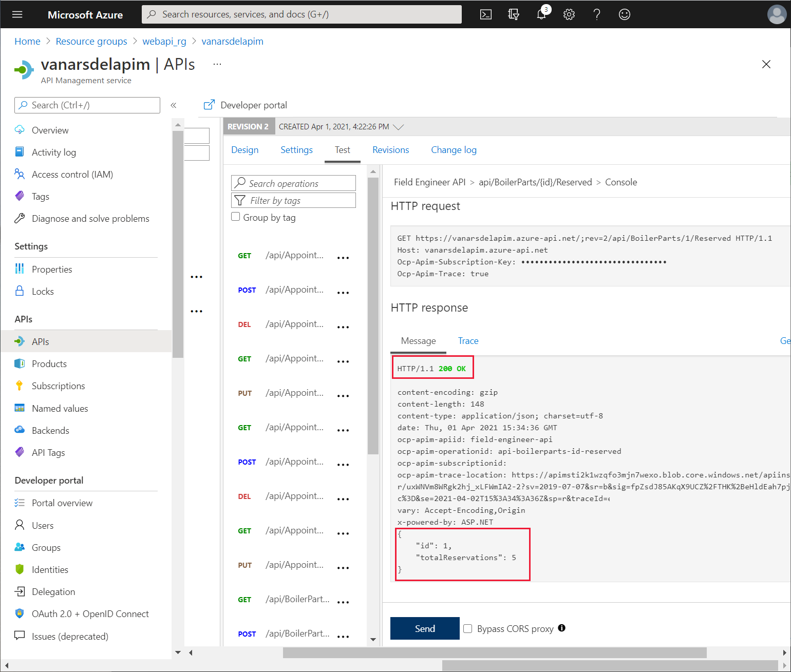Image resolution: width=791 pixels, height=672 pixels.
Task: Open webapi_rg breadcrumb link
Action: pos(164,42)
